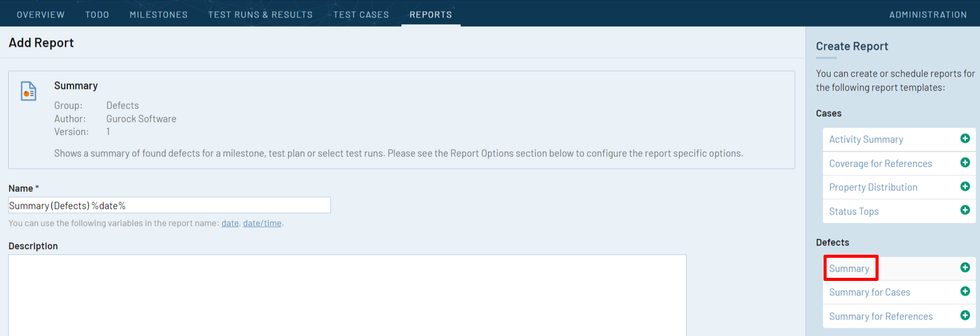The width and height of the screenshot is (980, 336).
Task: Click the date/time variable link
Action: pos(262,223)
